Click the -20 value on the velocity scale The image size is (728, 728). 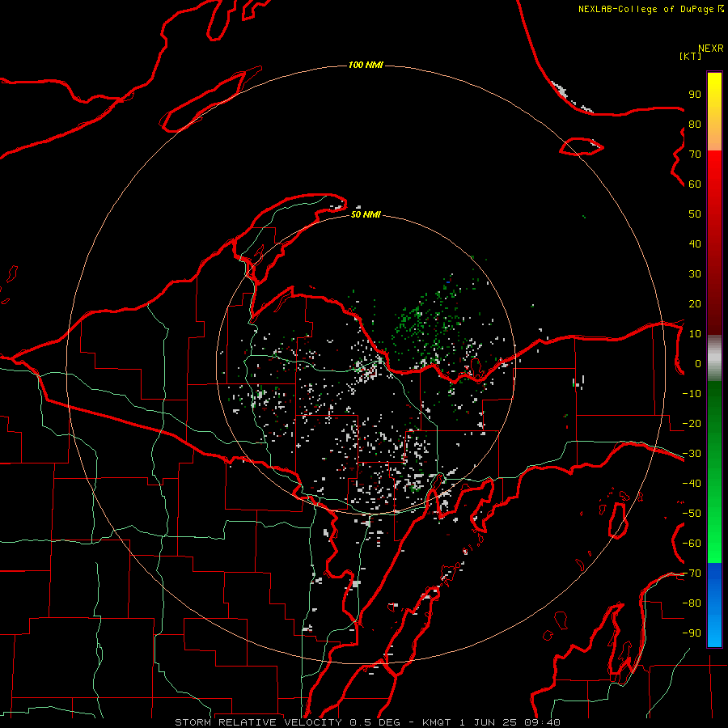pos(692,423)
